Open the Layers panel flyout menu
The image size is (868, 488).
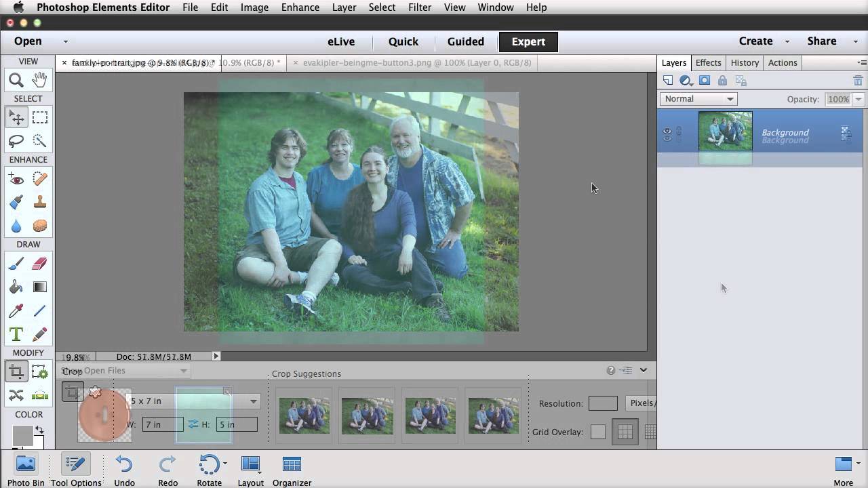point(861,62)
